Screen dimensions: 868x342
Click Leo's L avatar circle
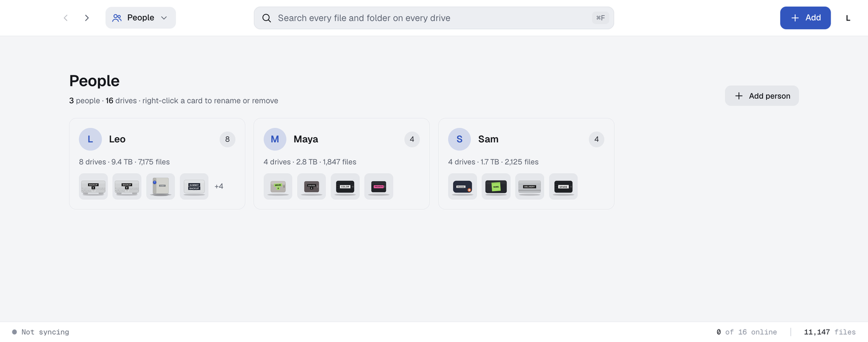tap(91, 139)
